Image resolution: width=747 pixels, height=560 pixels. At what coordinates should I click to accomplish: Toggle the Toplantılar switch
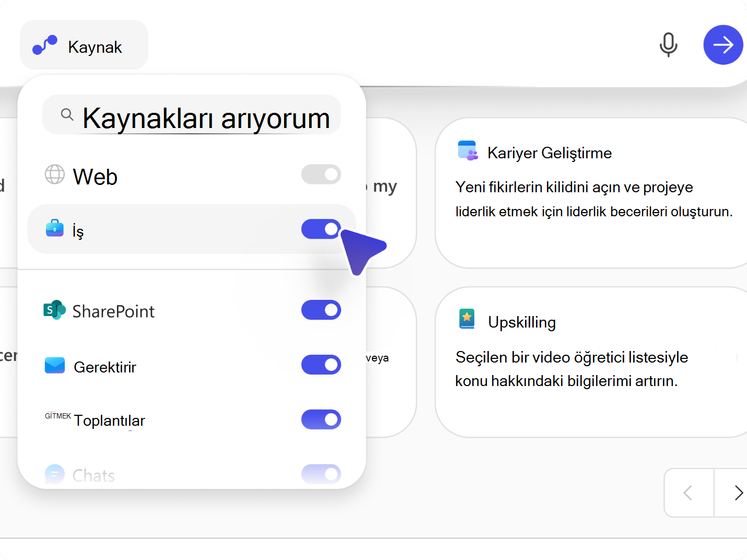pyautogui.click(x=321, y=419)
